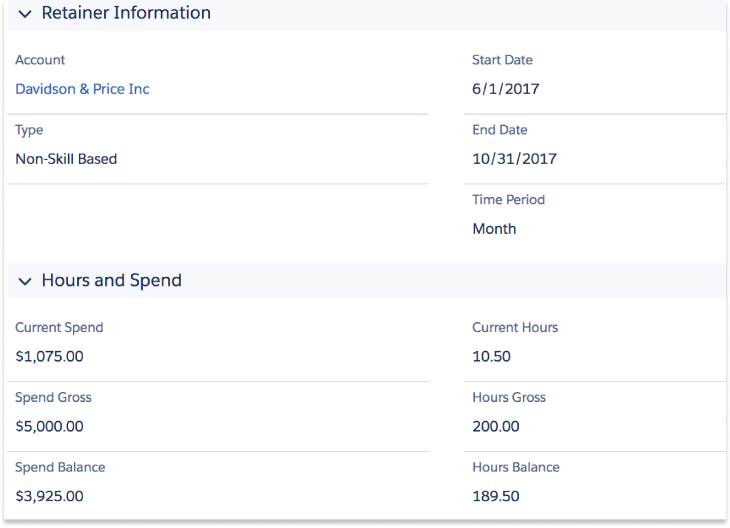Click the Retainer Information section header

(126, 14)
